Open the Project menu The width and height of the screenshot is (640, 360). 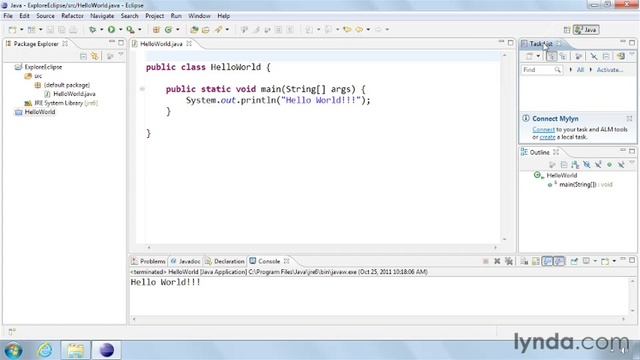click(x=154, y=16)
